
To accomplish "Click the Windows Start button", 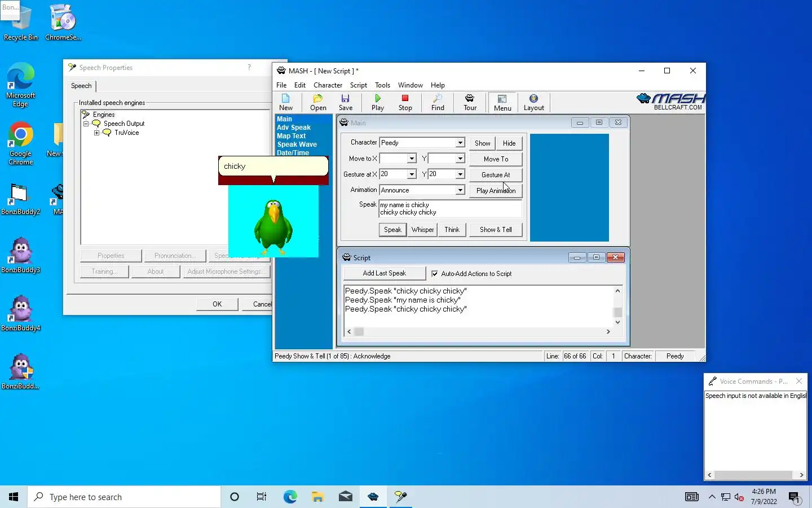I will [x=14, y=497].
